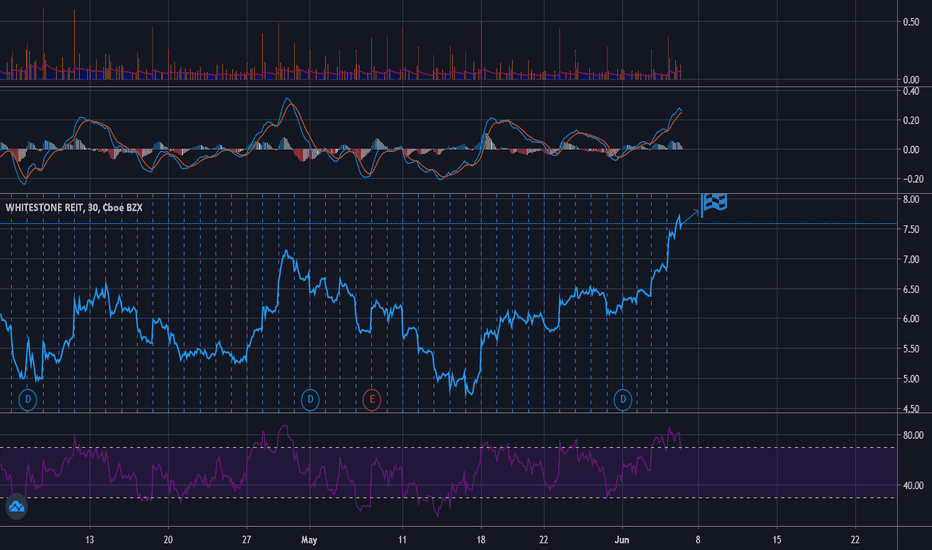
Task: Click the 4.50 price axis label
Action: pyautogui.click(x=911, y=408)
